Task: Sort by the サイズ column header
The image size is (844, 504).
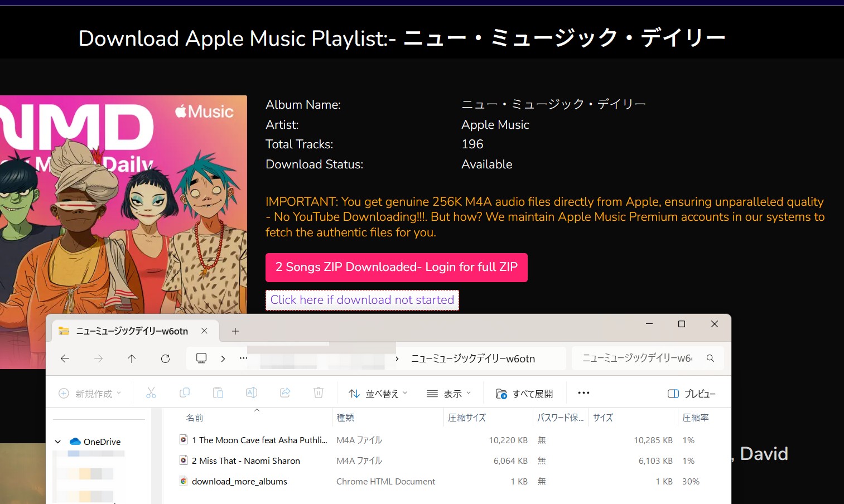Action: pyautogui.click(x=602, y=418)
